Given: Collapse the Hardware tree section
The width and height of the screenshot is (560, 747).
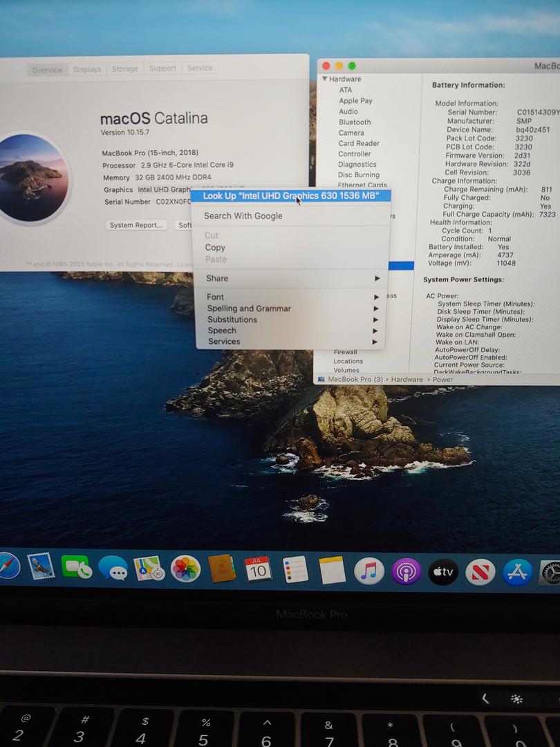Looking at the screenshot, I should tap(324, 79).
